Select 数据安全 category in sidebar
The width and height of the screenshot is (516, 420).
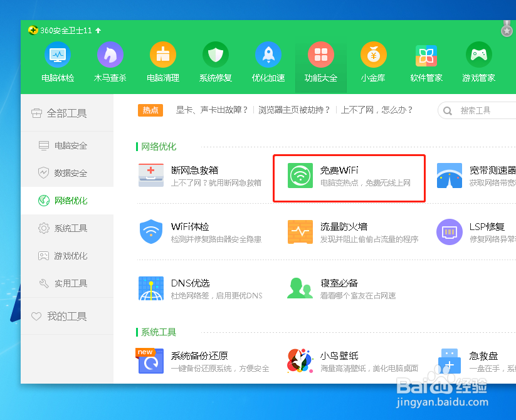click(67, 173)
